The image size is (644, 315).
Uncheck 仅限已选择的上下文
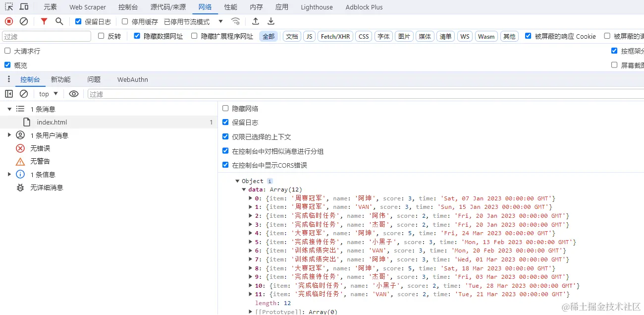[225, 136]
